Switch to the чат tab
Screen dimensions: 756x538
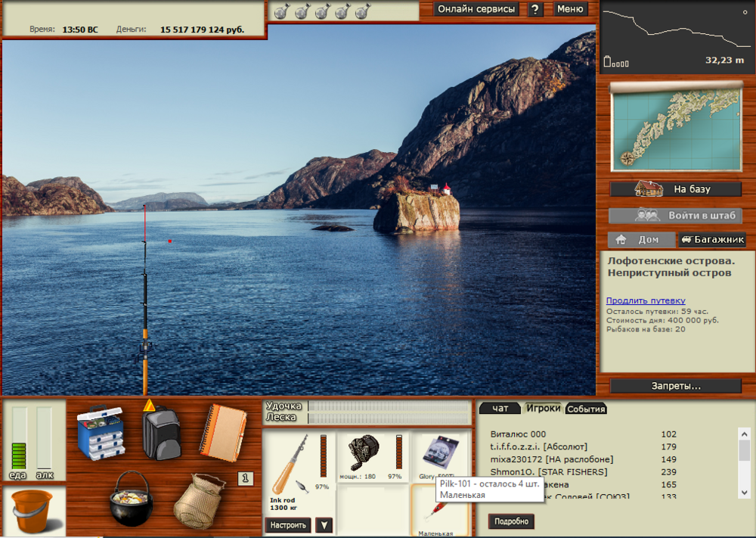pos(500,409)
